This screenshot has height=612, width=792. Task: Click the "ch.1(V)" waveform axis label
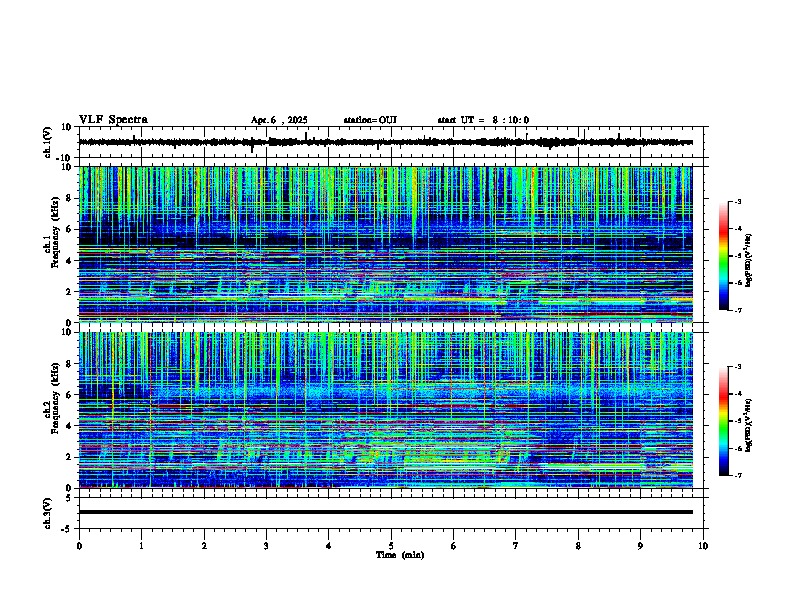coord(48,142)
